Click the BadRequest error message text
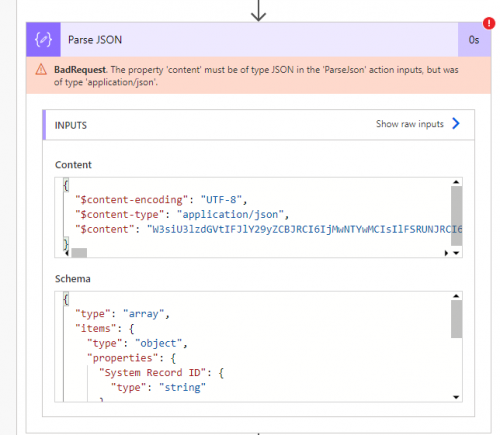This screenshot has width=500, height=435. tap(256, 76)
